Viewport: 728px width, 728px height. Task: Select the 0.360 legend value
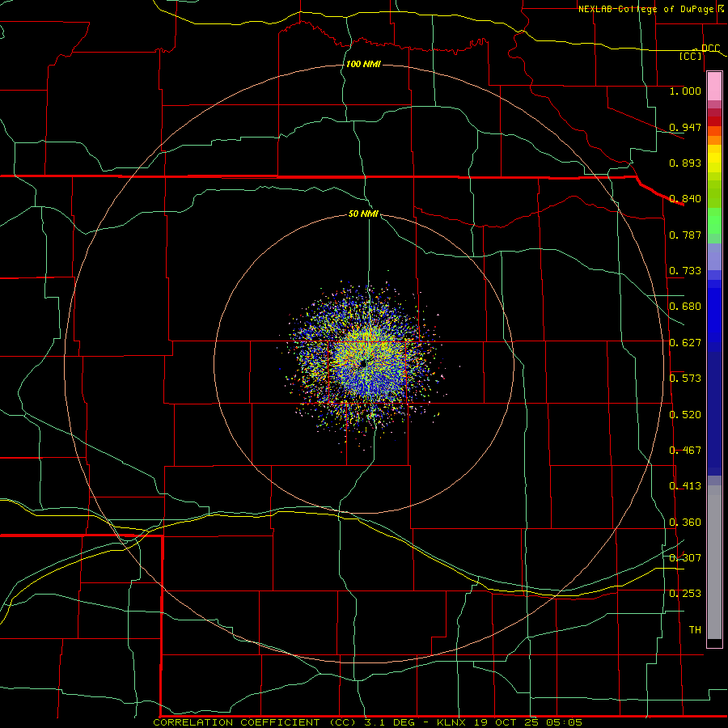pyautogui.click(x=685, y=523)
